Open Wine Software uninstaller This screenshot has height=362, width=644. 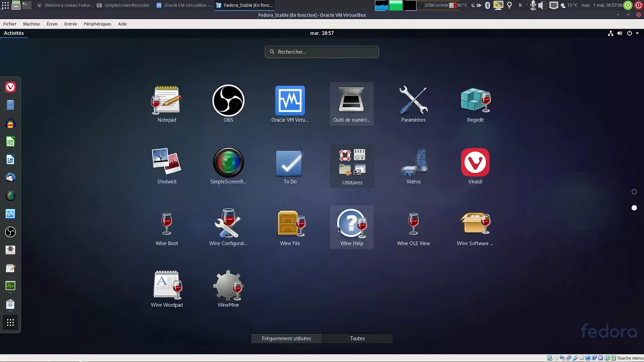click(475, 228)
